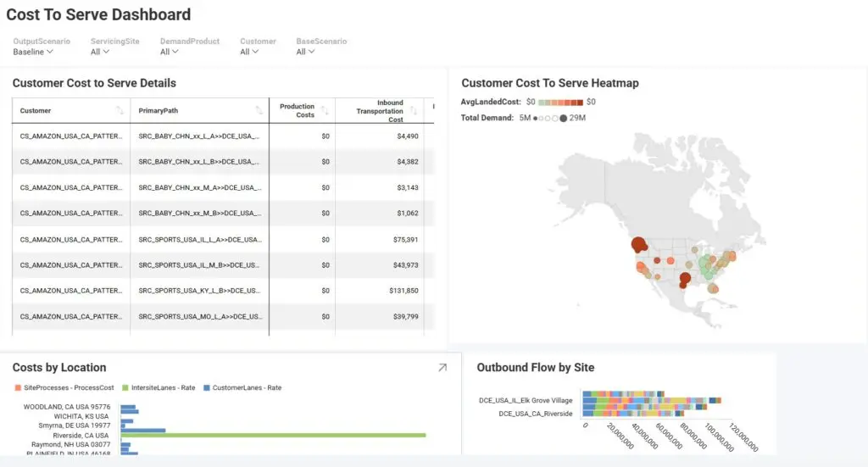Click the AvgLandedCost color scale legend
The image size is (868, 467).
pyautogui.click(x=555, y=102)
